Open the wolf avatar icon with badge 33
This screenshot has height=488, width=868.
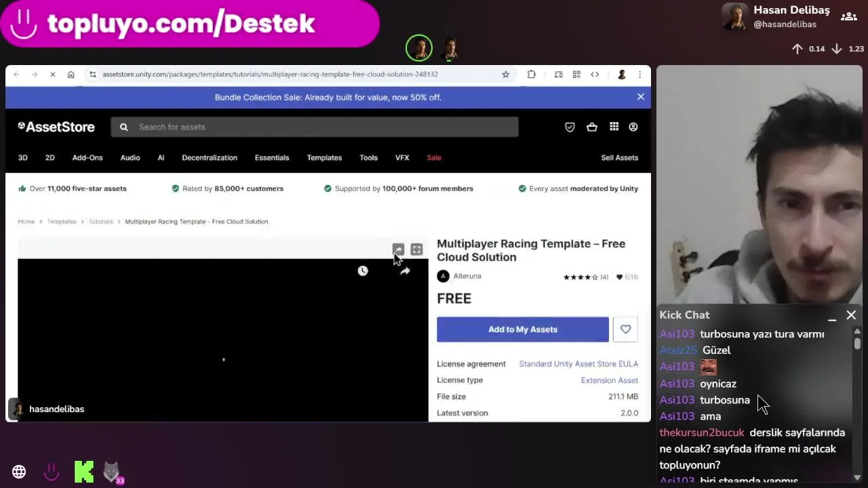(x=113, y=472)
